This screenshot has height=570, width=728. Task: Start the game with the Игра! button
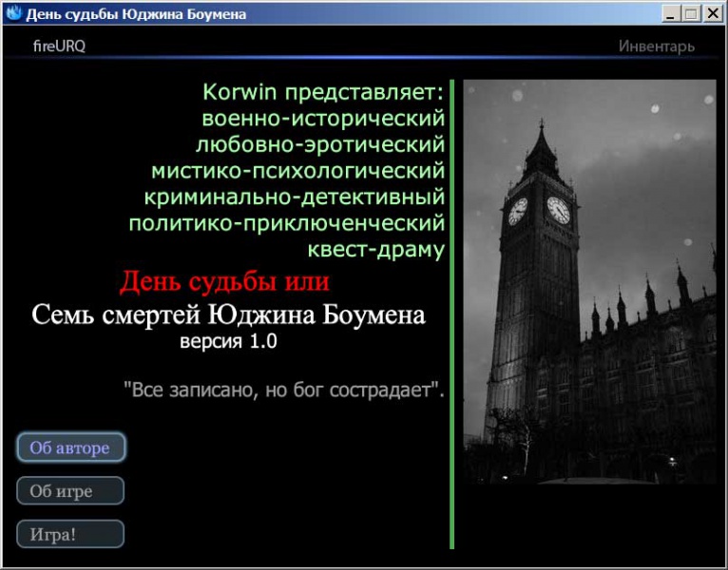[x=70, y=534]
